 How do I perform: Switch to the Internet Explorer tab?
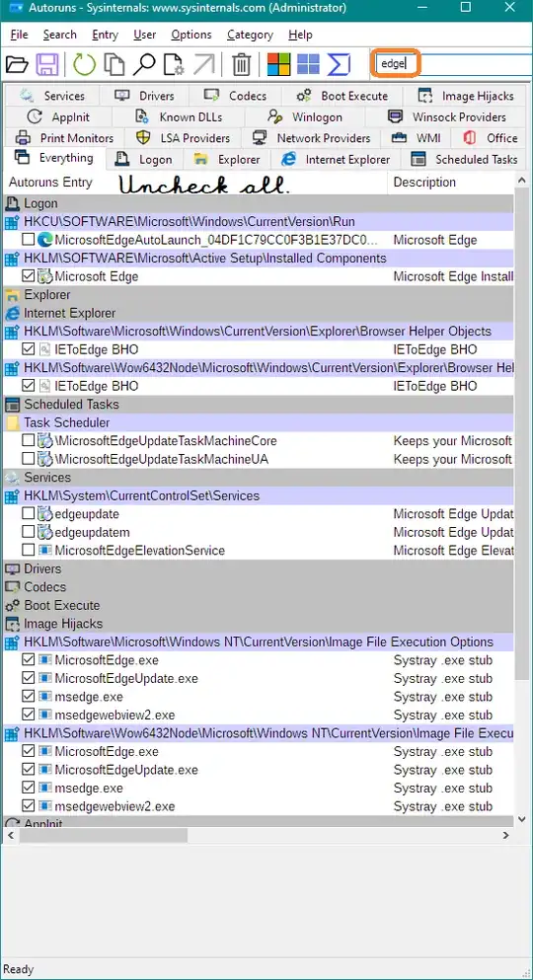pyautogui.click(x=336, y=159)
